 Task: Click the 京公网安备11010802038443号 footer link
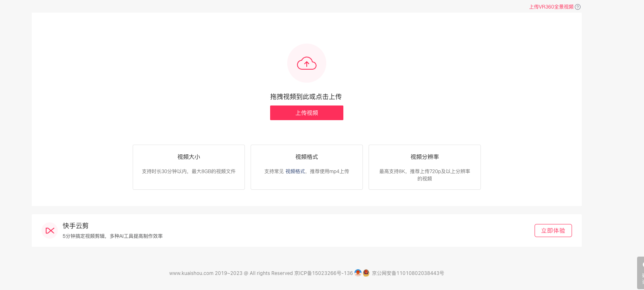[408, 273]
